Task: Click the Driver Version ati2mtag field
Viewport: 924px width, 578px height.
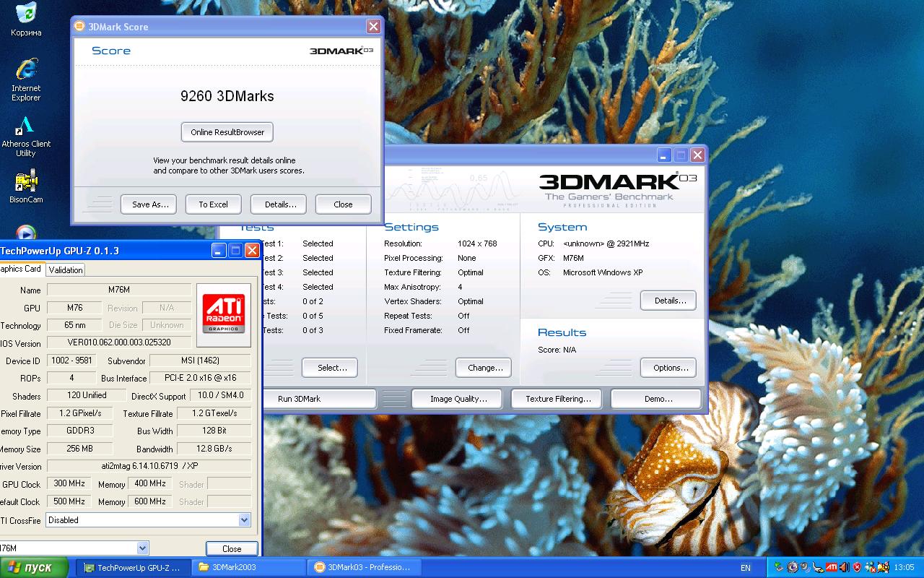Action: (149, 466)
